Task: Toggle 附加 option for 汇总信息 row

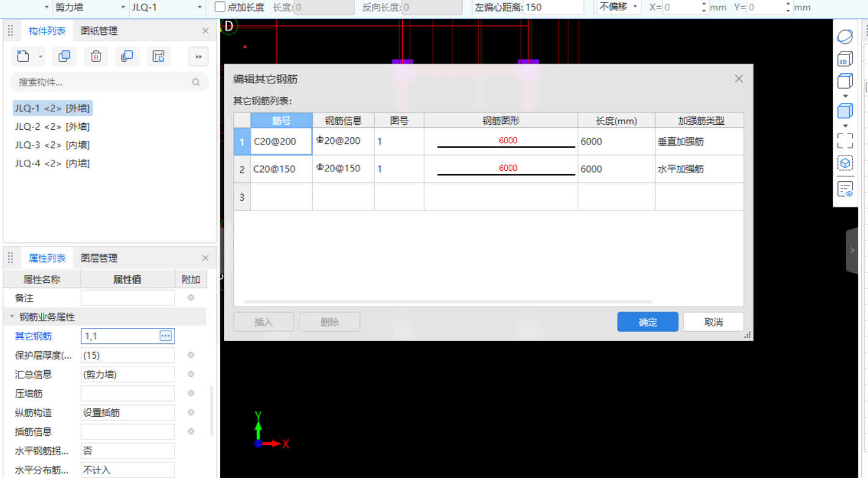Action: (x=191, y=374)
